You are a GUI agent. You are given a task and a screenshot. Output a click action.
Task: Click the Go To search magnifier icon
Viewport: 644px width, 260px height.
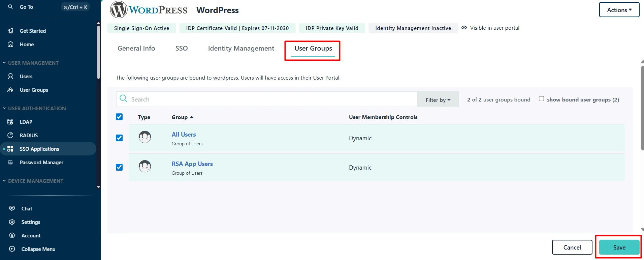[x=10, y=7]
